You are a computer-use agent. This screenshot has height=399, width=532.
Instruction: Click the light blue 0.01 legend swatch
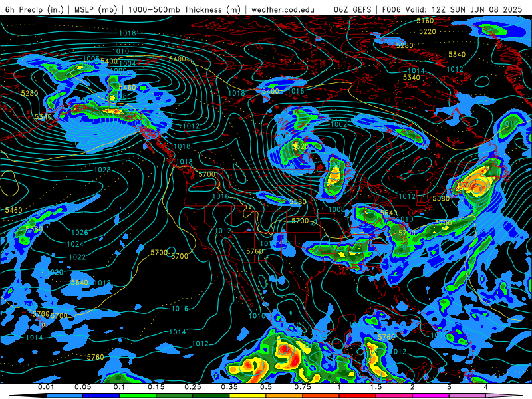click(64, 396)
